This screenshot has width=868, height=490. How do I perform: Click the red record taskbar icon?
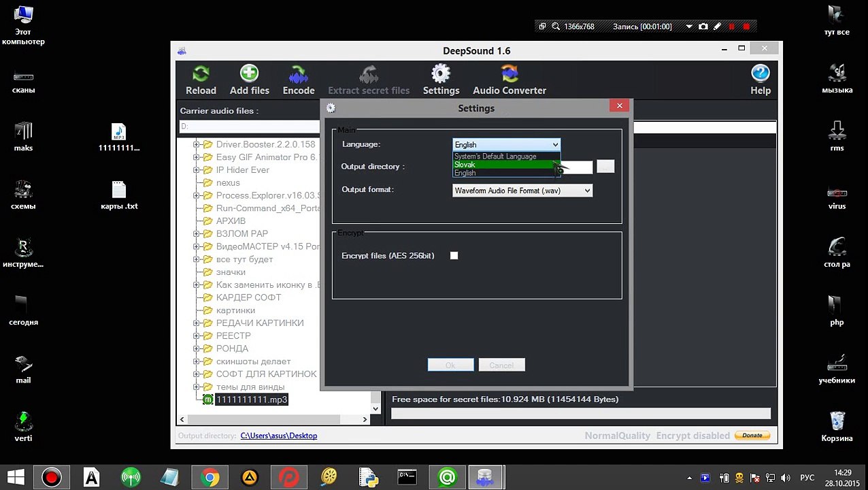(51, 478)
